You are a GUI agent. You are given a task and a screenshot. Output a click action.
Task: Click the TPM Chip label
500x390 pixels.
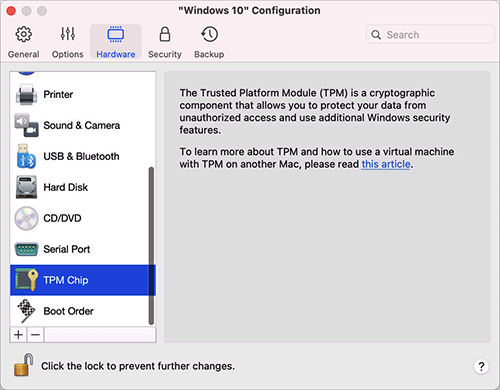pos(66,280)
